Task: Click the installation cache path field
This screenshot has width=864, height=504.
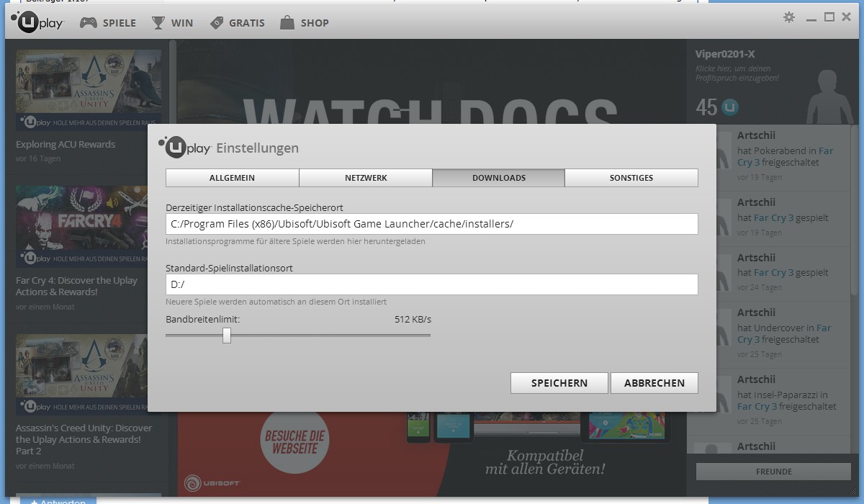Action: (431, 224)
